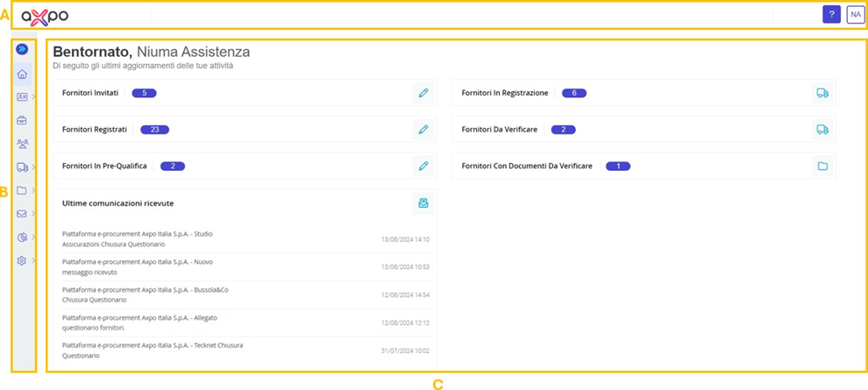Select the Fornitori Invitati label
This screenshot has width=868, height=390.
point(90,93)
